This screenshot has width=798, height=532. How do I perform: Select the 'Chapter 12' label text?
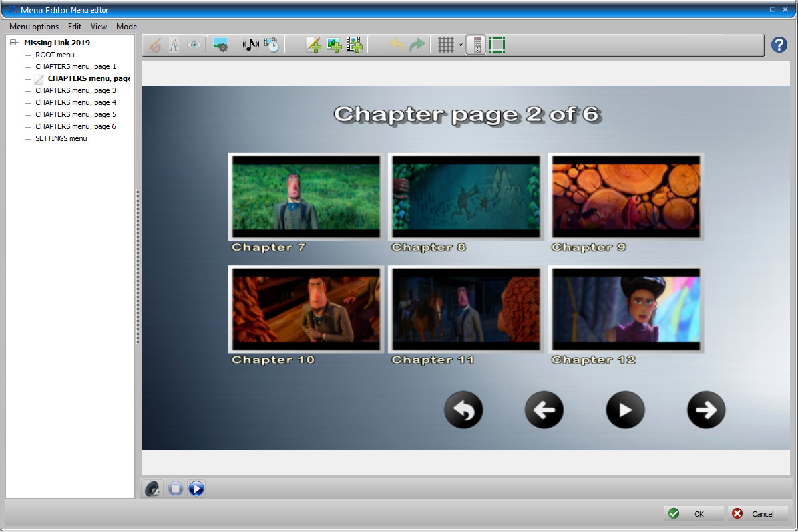tap(594, 360)
